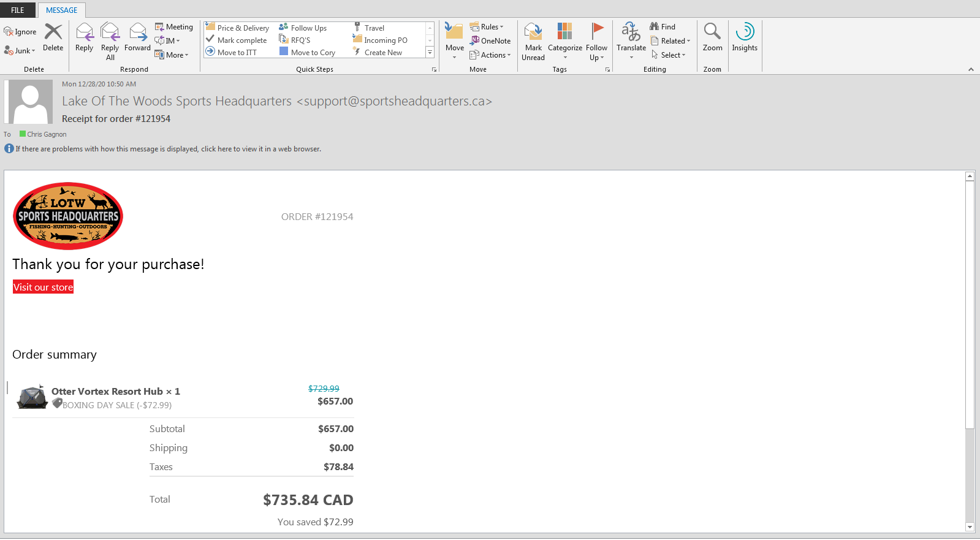Open the Move folder dropdown
This screenshot has width=980, height=540.
454,42
